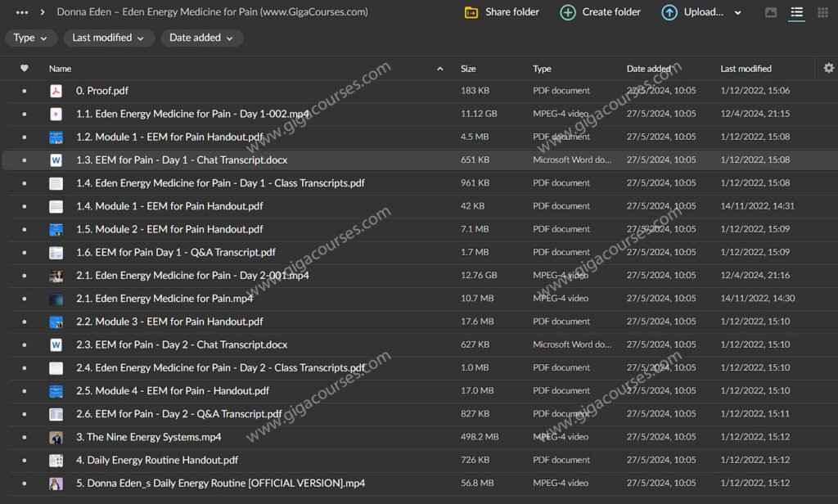
Task: Click the icon of Daily Energy Routine Handout
Action: point(56,460)
